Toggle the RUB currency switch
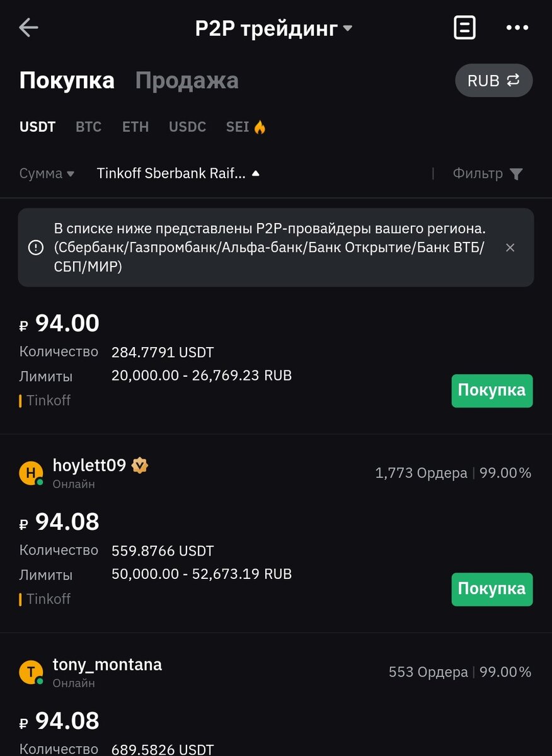Viewport: 552px width, 756px height. [x=493, y=81]
